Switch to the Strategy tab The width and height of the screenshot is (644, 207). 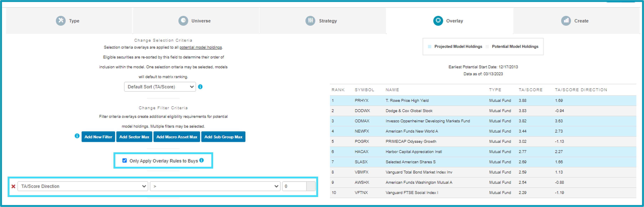[x=323, y=21]
